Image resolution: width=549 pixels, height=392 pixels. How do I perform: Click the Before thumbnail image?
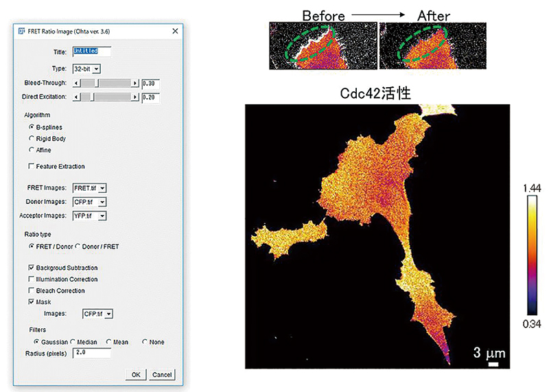click(323, 45)
